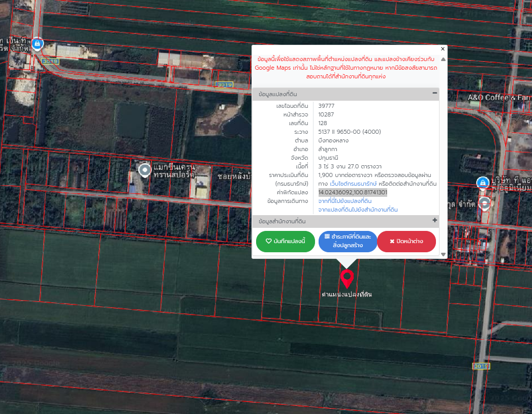The image size is (532, 414).
Task: Click the 3019 road shield near bottom right
Action: click(481, 366)
